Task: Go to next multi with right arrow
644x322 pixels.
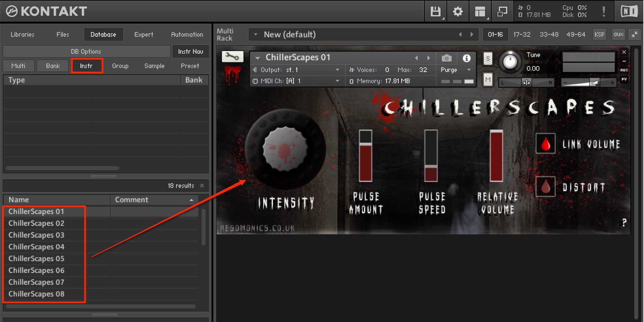Action: pyautogui.click(x=472, y=34)
